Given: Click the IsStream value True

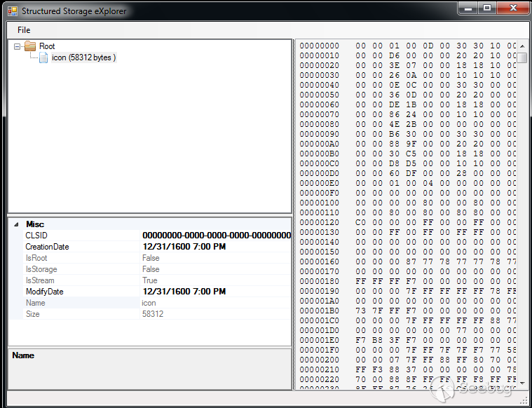Looking at the screenshot, I should (149, 280).
